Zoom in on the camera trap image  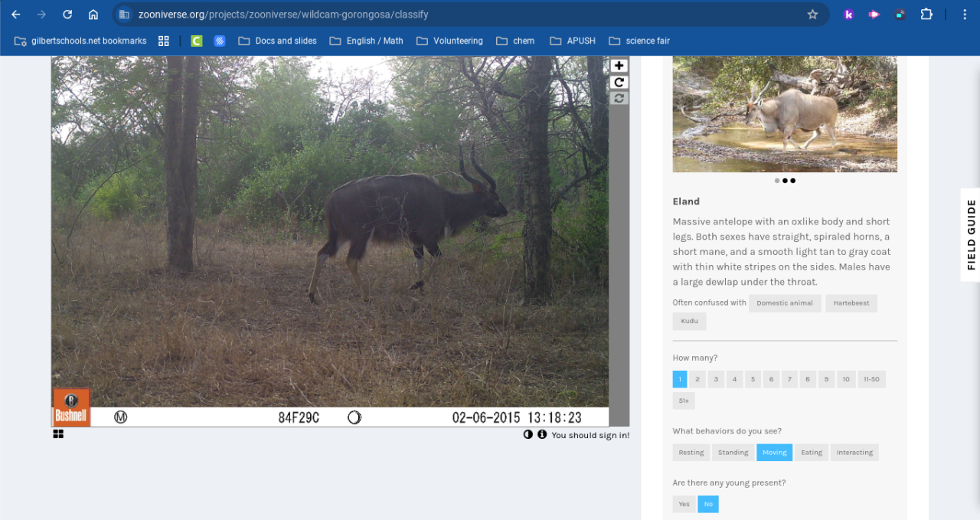[x=619, y=66]
